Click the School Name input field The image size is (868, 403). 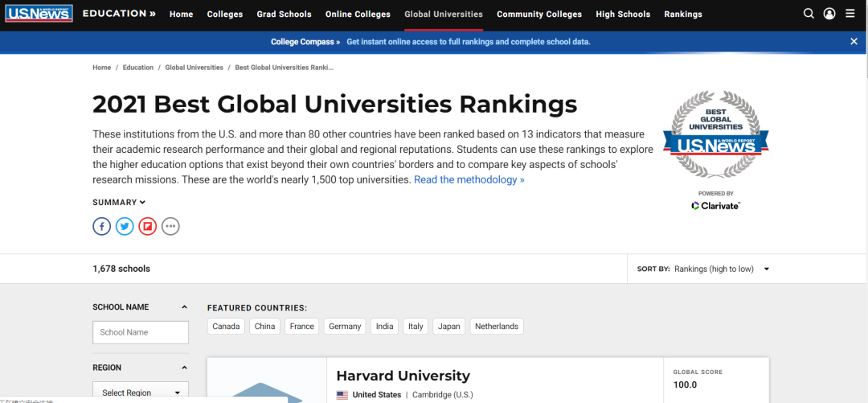141,332
